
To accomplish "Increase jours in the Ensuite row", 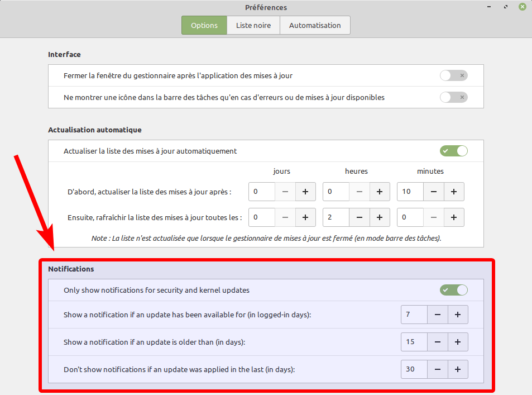I will (305, 217).
